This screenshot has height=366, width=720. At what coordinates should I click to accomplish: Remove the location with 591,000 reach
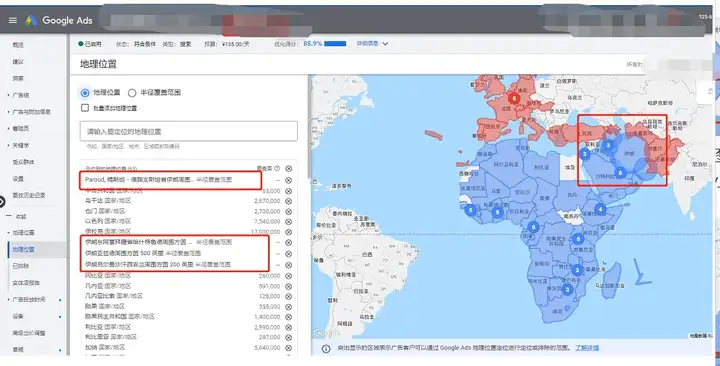[x=288, y=286]
